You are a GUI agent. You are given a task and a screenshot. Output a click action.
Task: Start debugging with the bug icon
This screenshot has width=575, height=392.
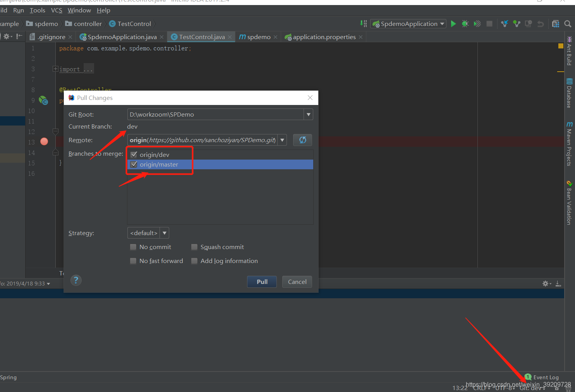click(x=465, y=24)
